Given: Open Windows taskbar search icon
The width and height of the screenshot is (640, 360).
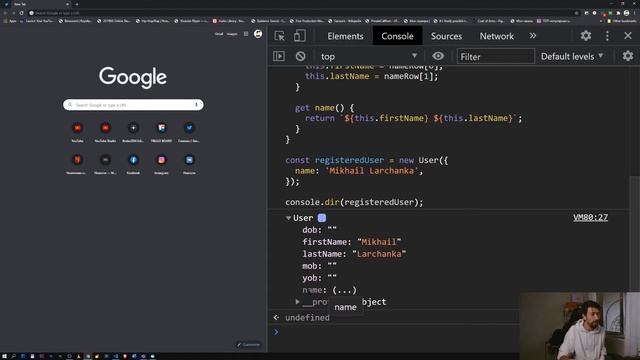Looking at the screenshot, I should pos(13,356).
